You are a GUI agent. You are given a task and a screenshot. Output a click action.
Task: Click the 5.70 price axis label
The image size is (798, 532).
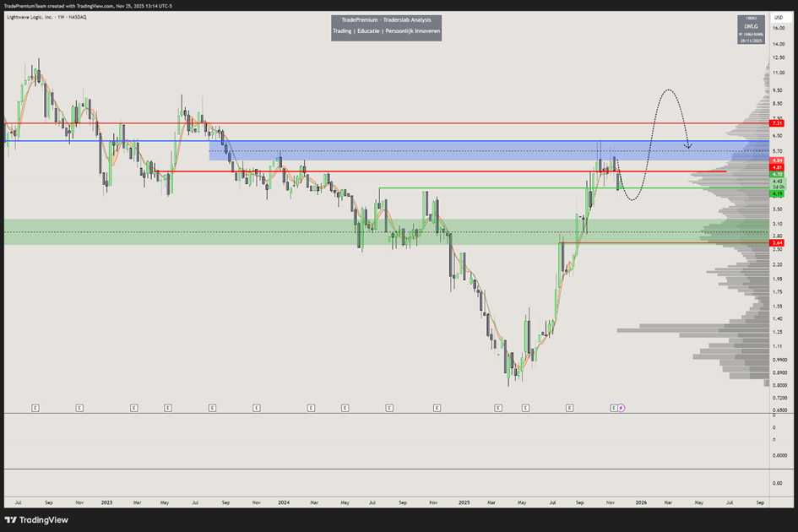click(778, 151)
